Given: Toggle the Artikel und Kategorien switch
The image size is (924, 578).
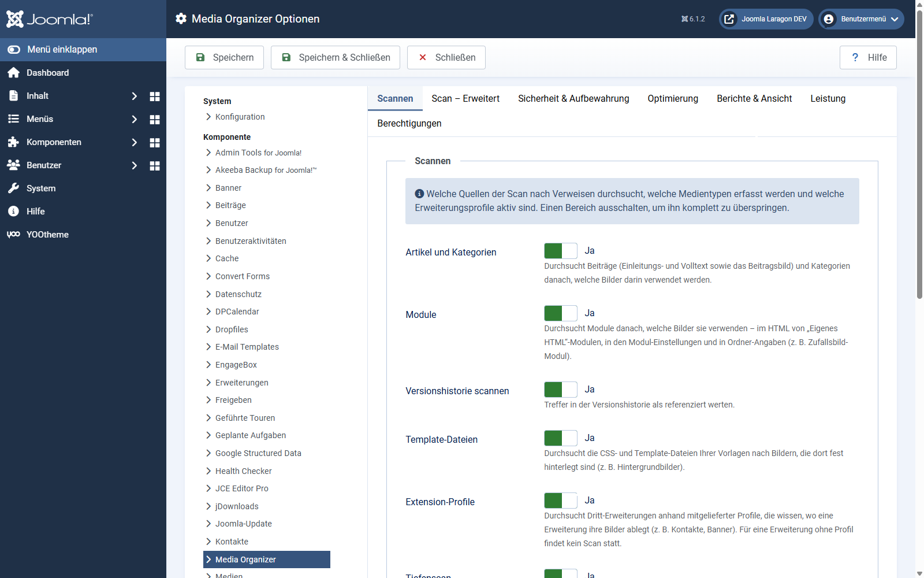Looking at the screenshot, I should pyautogui.click(x=561, y=251).
